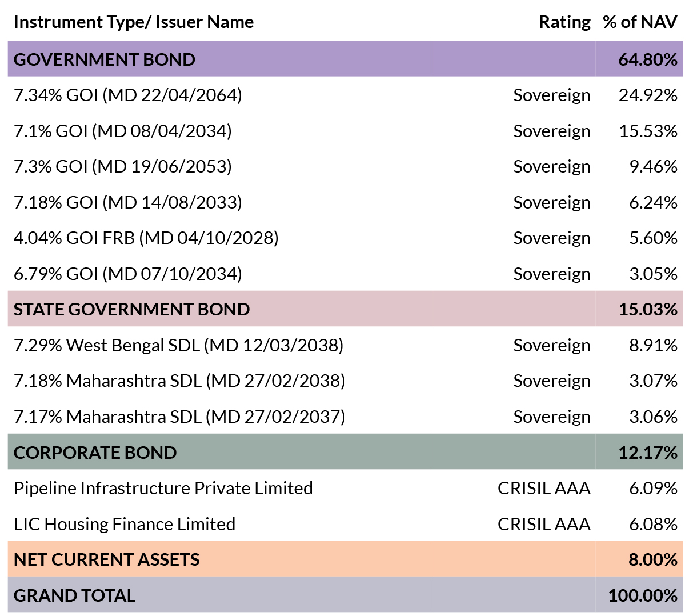Click the 3.05% NAV value
The height and width of the screenshot is (616, 689).
tap(653, 274)
